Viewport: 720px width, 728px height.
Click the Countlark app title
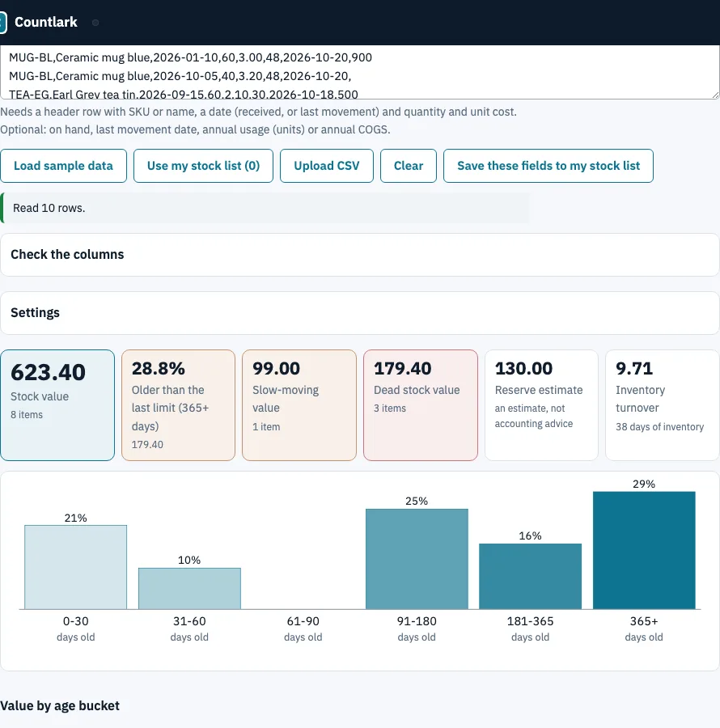click(46, 23)
